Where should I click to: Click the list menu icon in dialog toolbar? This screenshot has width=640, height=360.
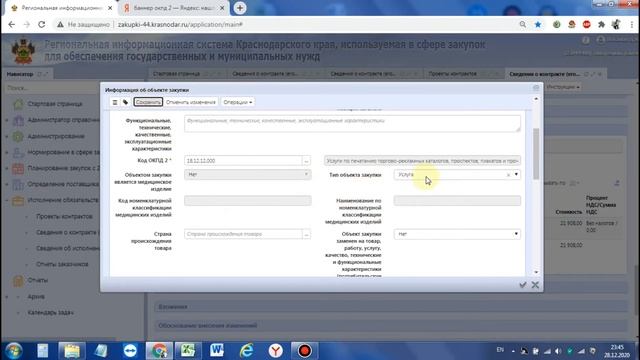coord(115,102)
